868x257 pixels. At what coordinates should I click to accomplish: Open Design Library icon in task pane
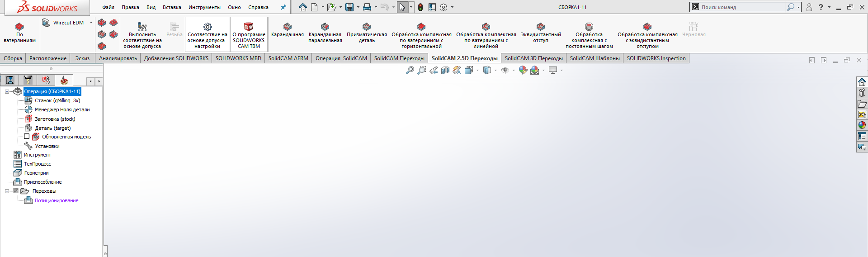tap(862, 93)
